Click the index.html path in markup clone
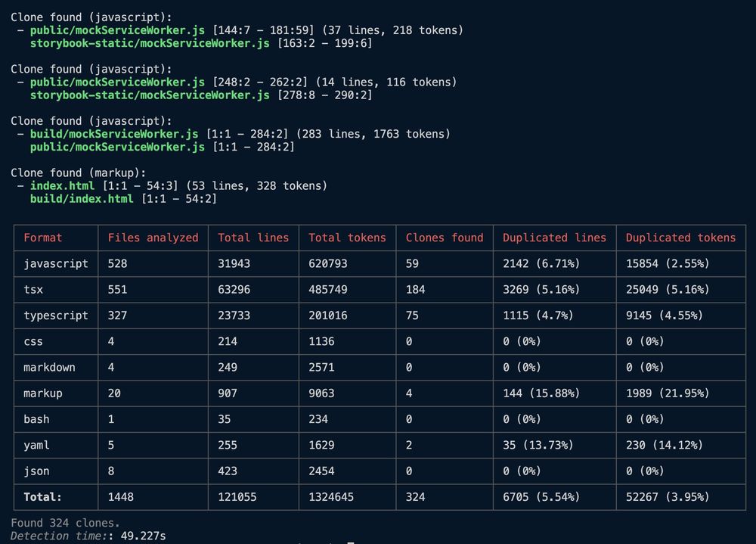 (x=62, y=186)
